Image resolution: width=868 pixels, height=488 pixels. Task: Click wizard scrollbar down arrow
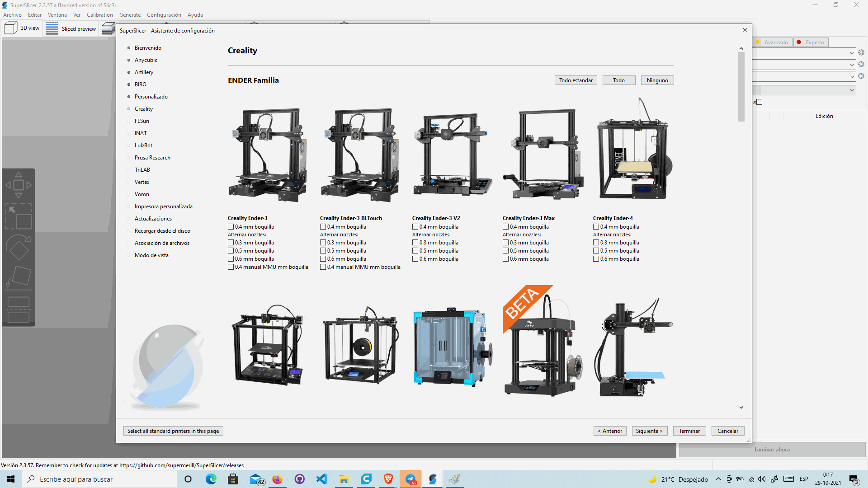tap(741, 408)
